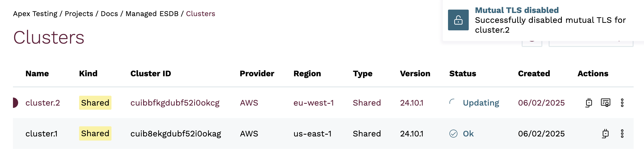Click the Name column header
Screen dimensions: 644x166
pyautogui.click(x=37, y=73)
